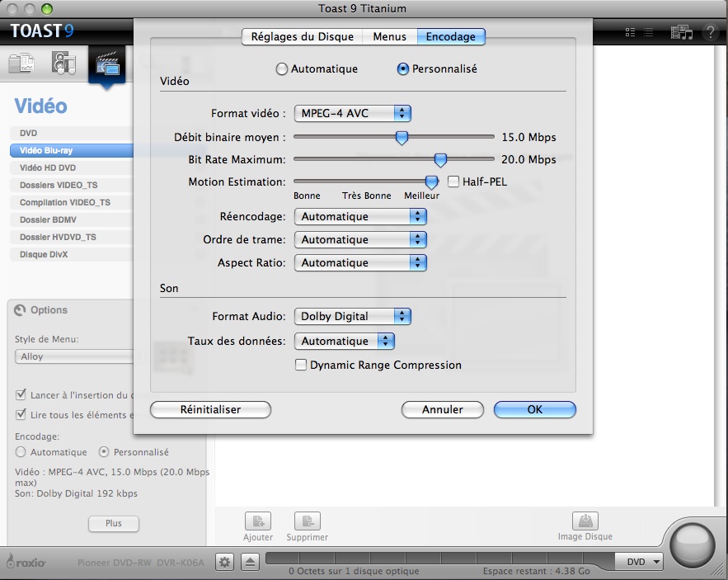Select Dossier BDMV project type
Screen dimensions: 728x580
pyautogui.click(x=72, y=219)
